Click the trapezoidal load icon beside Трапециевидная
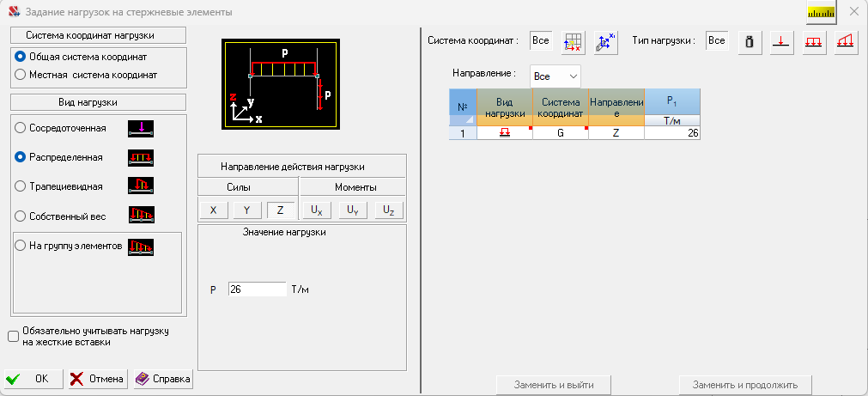 141,186
